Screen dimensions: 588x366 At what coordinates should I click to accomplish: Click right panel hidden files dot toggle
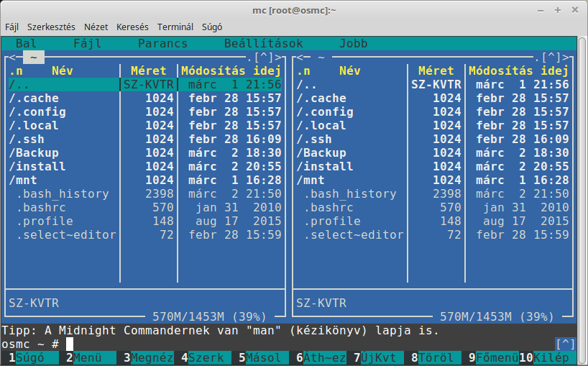point(537,59)
